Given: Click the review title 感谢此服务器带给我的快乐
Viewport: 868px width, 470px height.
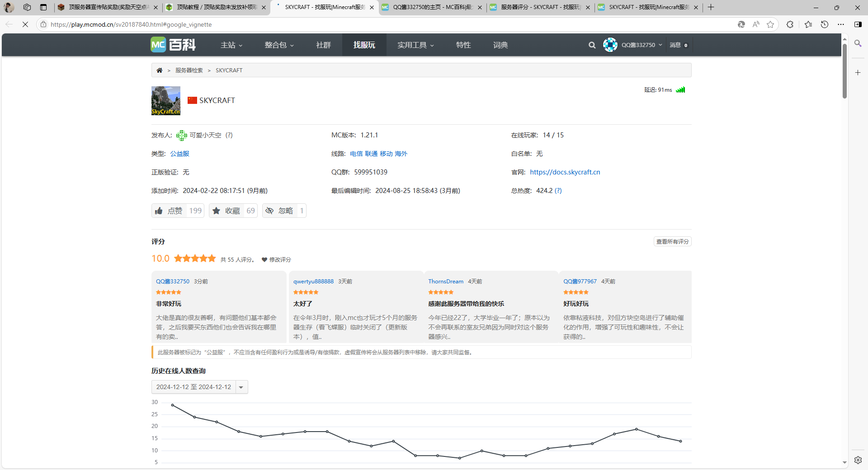Looking at the screenshot, I should coord(466,304).
